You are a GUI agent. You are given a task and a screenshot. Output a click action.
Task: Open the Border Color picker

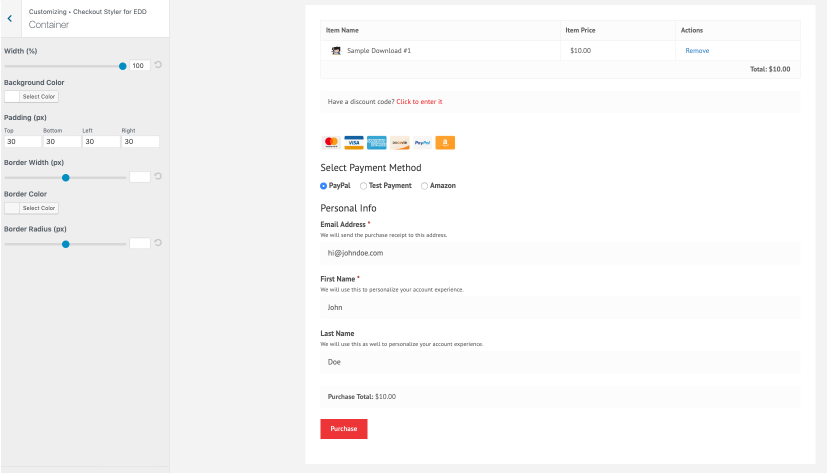[x=31, y=208]
